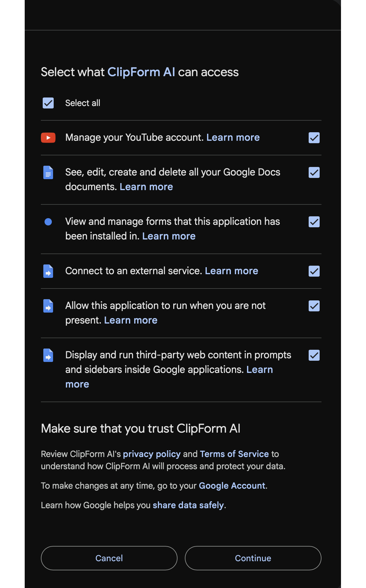
Task: Uncheck the Google Docs documents permission checkbox
Action: pyautogui.click(x=314, y=172)
